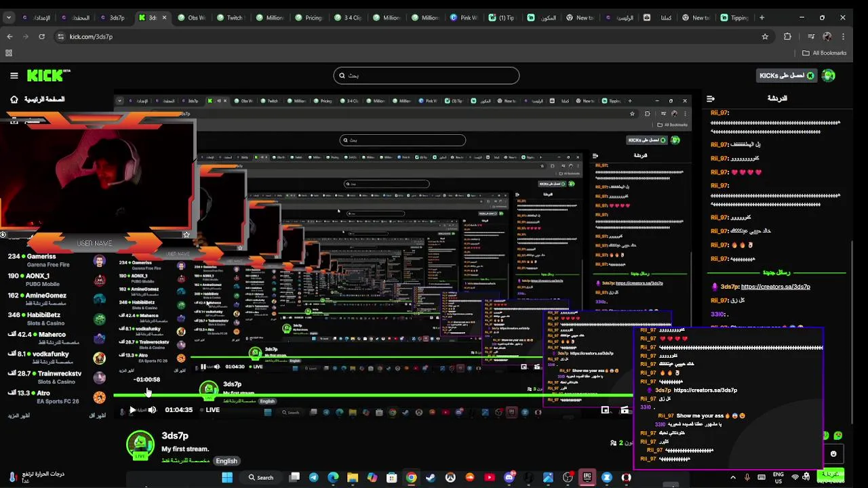Seek on the green stream progress bar
Image resolution: width=868 pixels, height=488 pixels.
tap(373, 395)
